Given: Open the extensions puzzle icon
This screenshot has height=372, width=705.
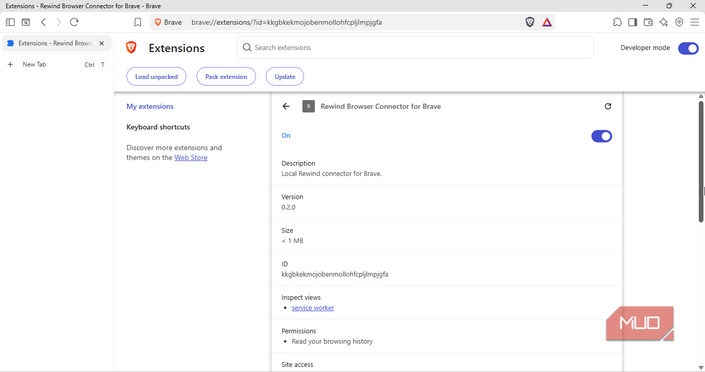Looking at the screenshot, I should pos(617,22).
